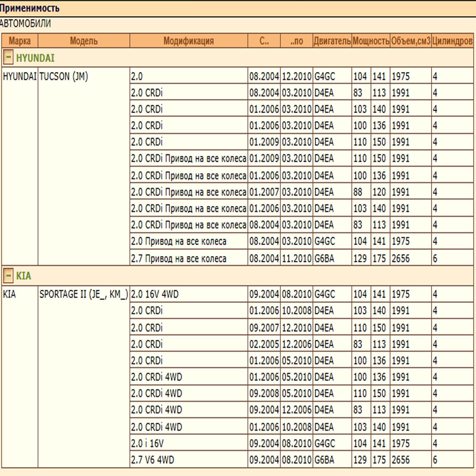Click the G6BA engine code in Sportage row
Viewport: 476px width, 476px height.
[324, 460]
